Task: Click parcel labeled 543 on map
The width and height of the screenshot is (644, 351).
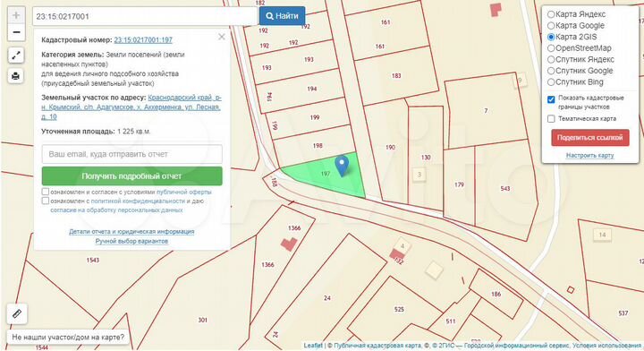Action: pos(505,189)
